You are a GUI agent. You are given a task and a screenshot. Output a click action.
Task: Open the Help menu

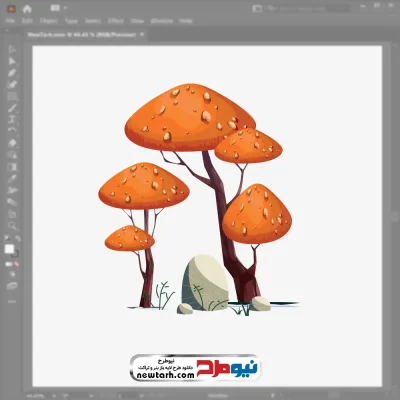point(186,21)
